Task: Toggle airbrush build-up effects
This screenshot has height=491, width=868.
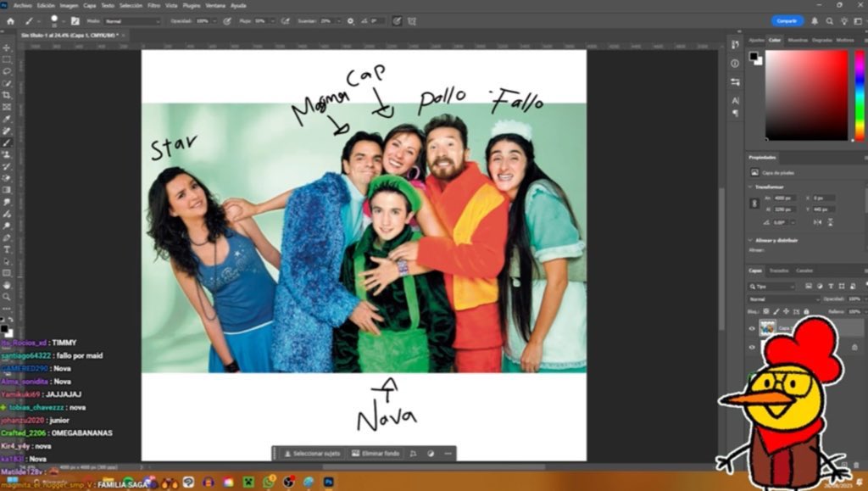Action: point(286,21)
